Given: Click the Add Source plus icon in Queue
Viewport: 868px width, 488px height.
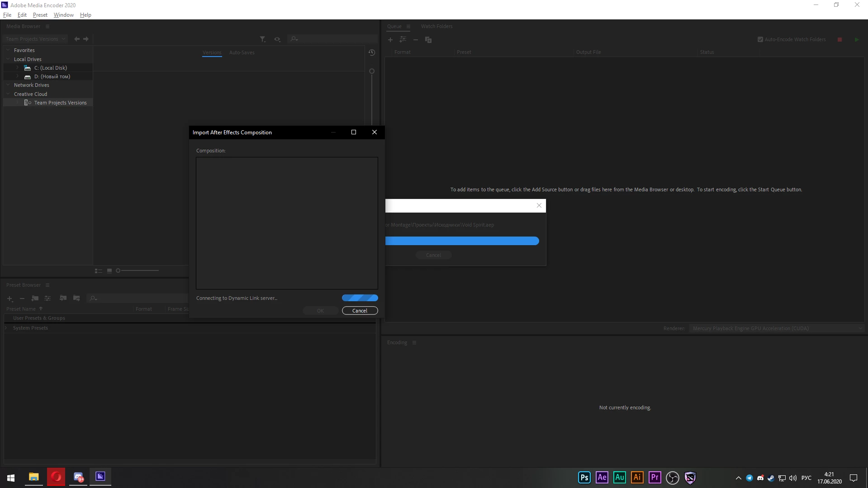Looking at the screenshot, I should click(390, 40).
